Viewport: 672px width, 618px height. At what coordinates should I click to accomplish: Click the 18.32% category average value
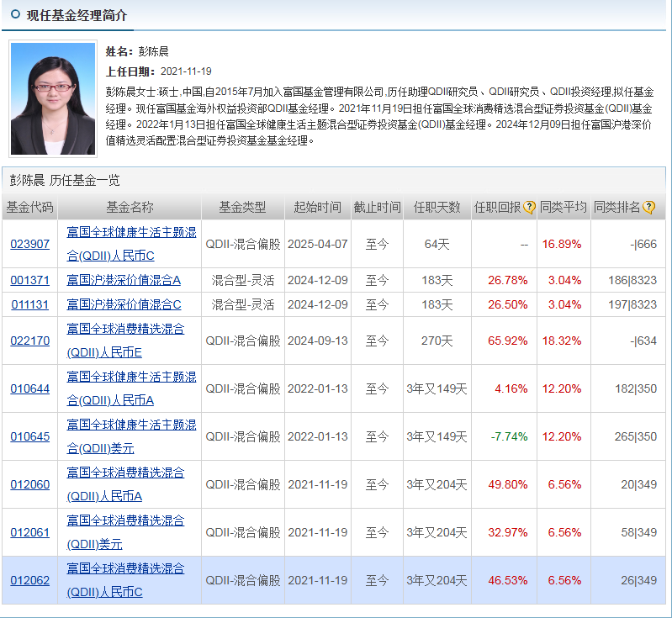pos(562,341)
